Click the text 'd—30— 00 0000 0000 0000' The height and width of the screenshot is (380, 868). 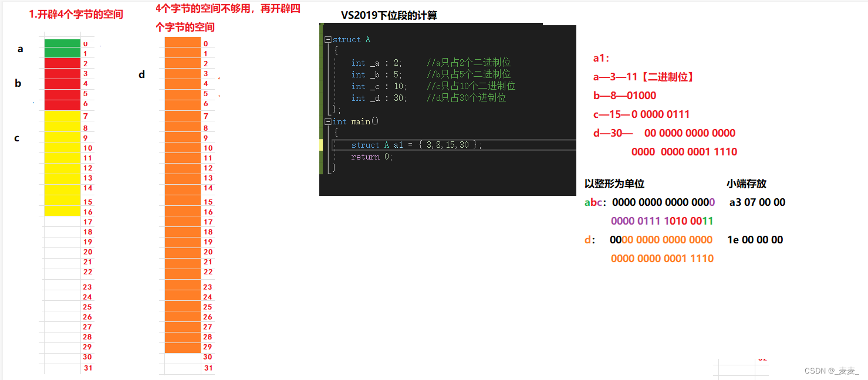(664, 133)
